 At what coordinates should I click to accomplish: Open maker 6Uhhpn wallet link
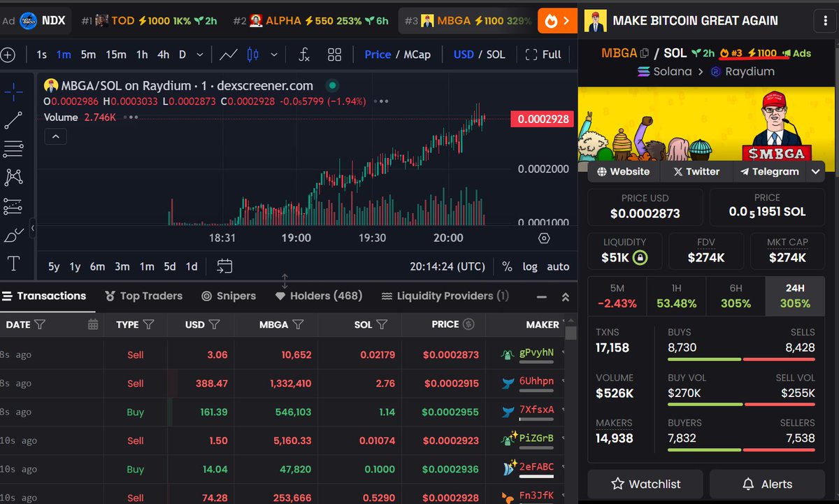click(x=536, y=383)
